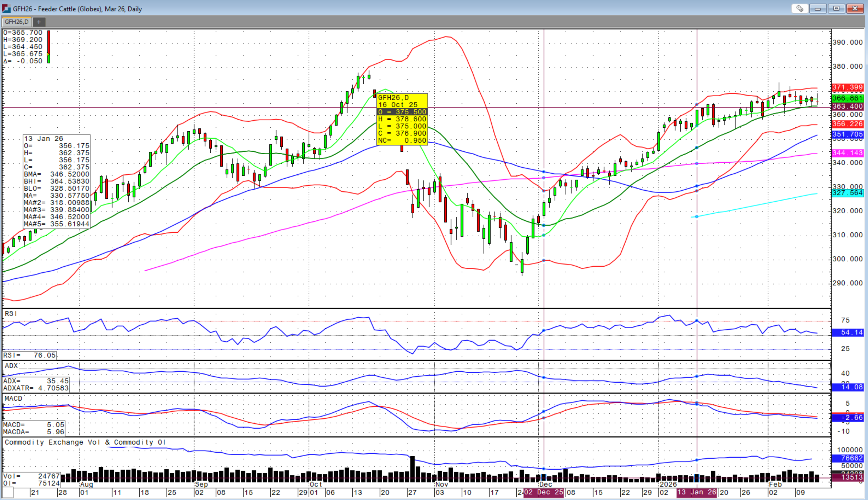This screenshot has width=868, height=500.
Task: Click the red-green last-bar price indicator
Action: tap(49, 47)
